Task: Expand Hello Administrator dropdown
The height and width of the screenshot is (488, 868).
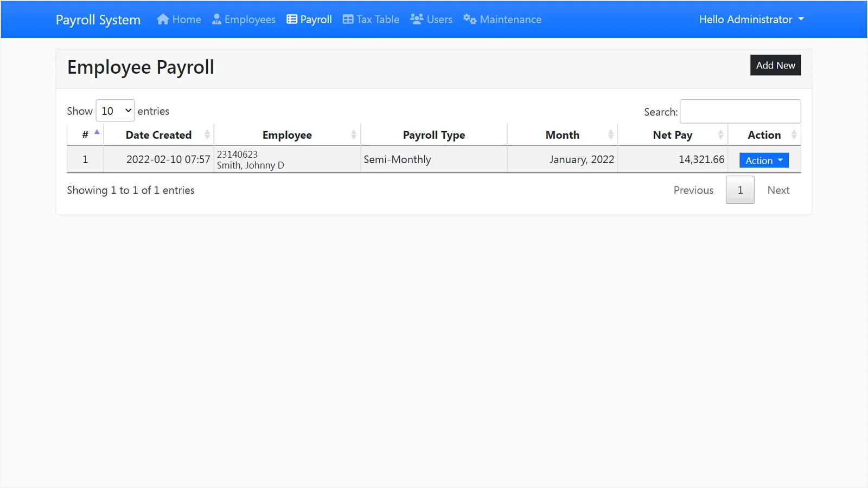Action: click(x=751, y=20)
